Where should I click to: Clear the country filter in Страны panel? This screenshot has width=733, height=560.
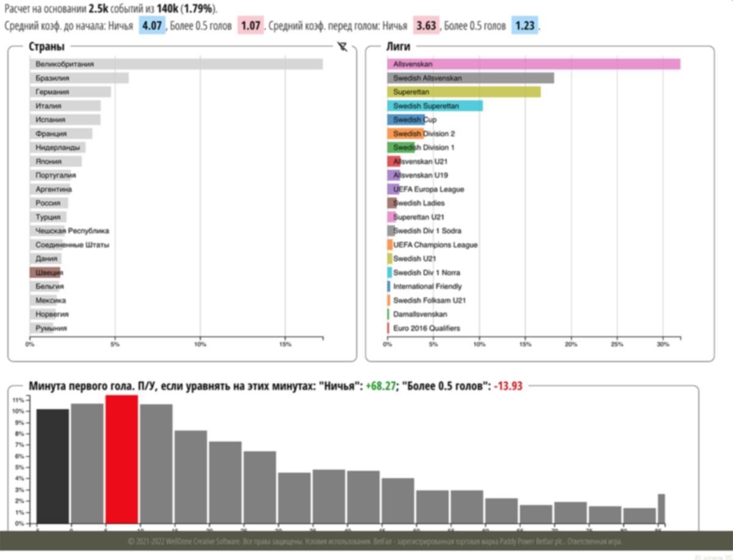coord(342,47)
